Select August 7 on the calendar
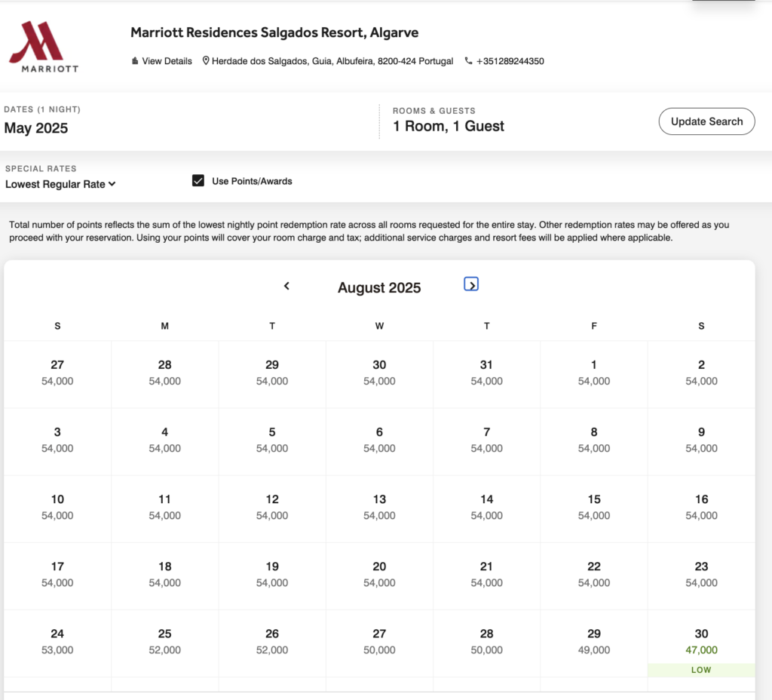This screenshot has height=700, width=772. click(x=486, y=441)
